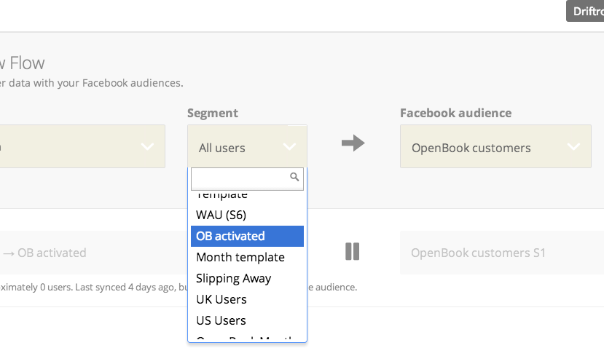Expand the Facebook audience OpenBook customers dropdown
This screenshot has height=364, width=604.
click(495, 147)
